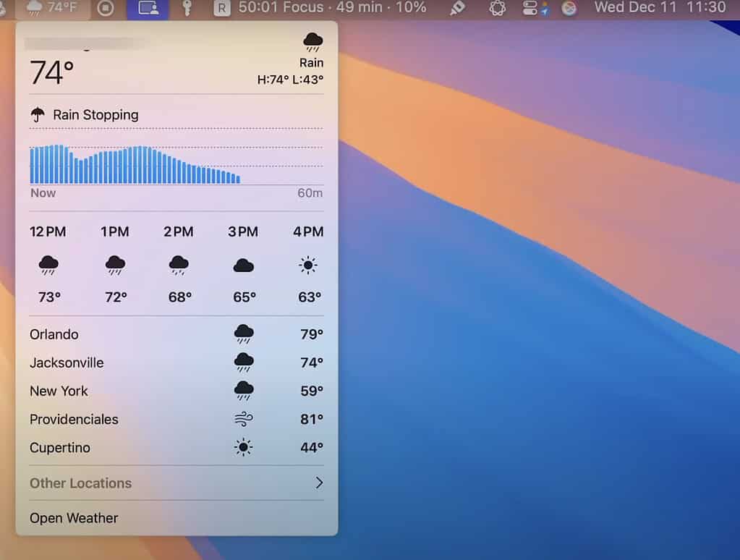Viewport: 740px width, 560px height.
Task: Click Open Weather at the bottom
Action: point(74,518)
